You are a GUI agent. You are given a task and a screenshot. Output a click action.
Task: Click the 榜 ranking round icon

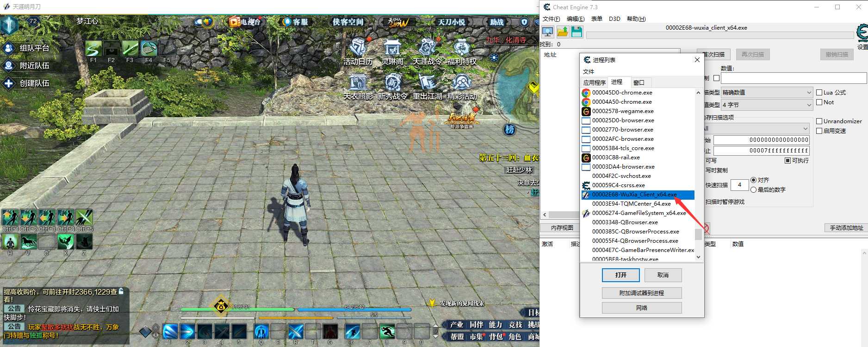pos(509,129)
